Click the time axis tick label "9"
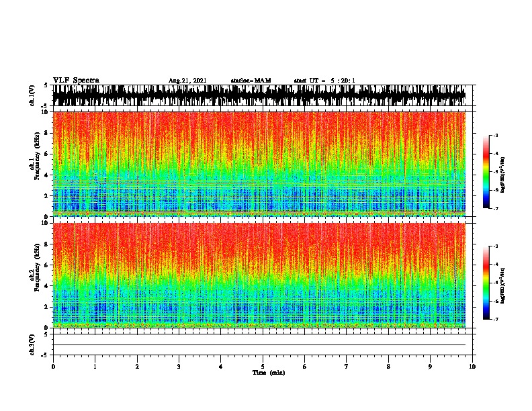The width and height of the screenshot is (532, 411). coord(430,366)
